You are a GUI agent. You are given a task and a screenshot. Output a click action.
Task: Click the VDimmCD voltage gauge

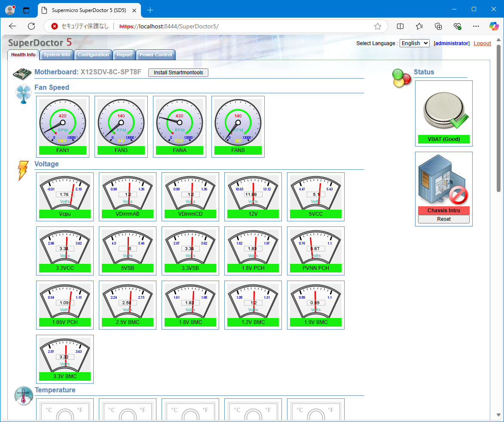click(x=190, y=193)
